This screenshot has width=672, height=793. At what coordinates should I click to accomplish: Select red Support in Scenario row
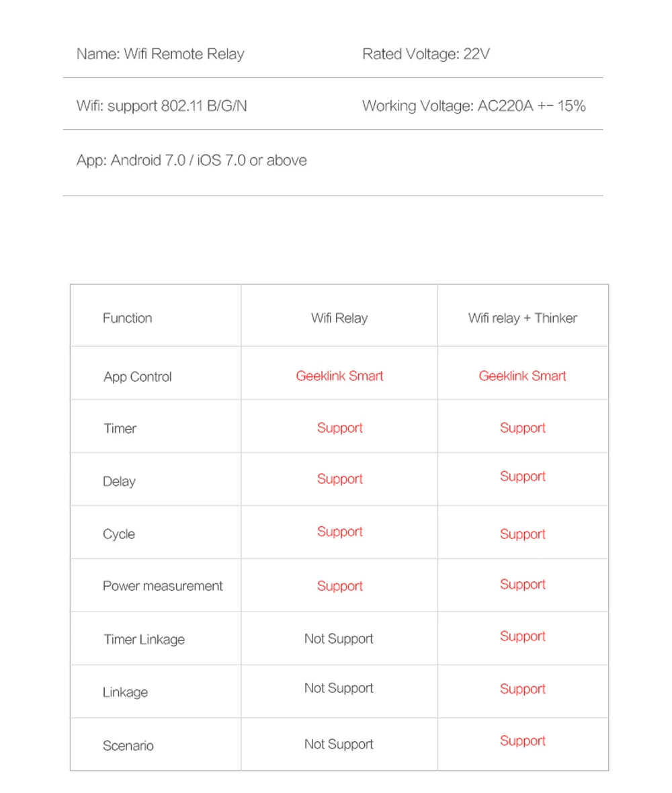tap(522, 741)
